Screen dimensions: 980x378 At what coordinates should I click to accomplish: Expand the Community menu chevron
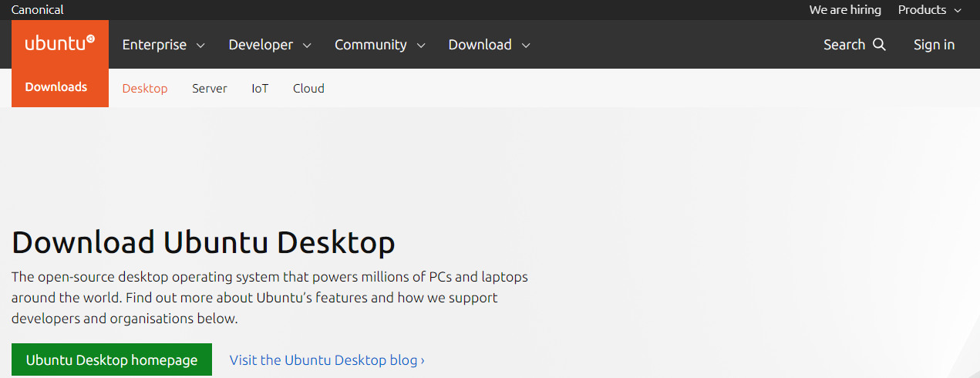[x=421, y=46]
